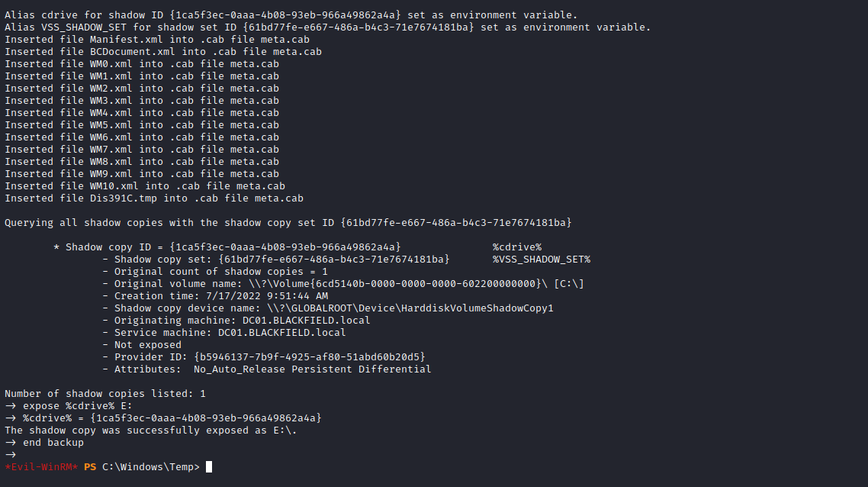The width and height of the screenshot is (868, 487).
Task: Click the BCDocument.xml inserted file line
Action: [x=162, y=52]
